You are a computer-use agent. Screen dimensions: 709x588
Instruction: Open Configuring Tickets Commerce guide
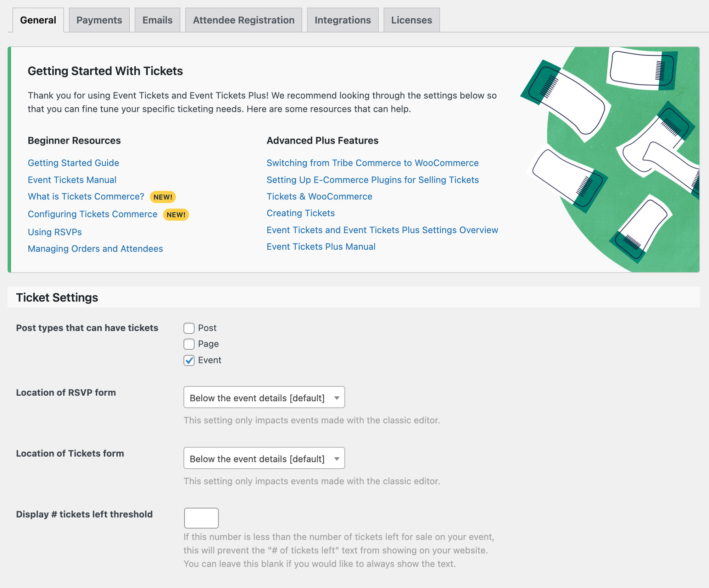[x=93, y=214]
